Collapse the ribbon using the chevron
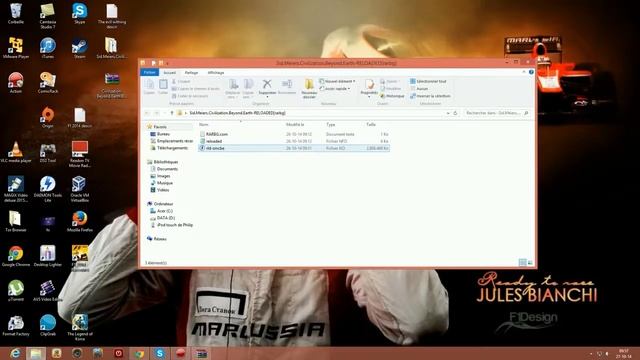The image size is (640, 360). 524,72
